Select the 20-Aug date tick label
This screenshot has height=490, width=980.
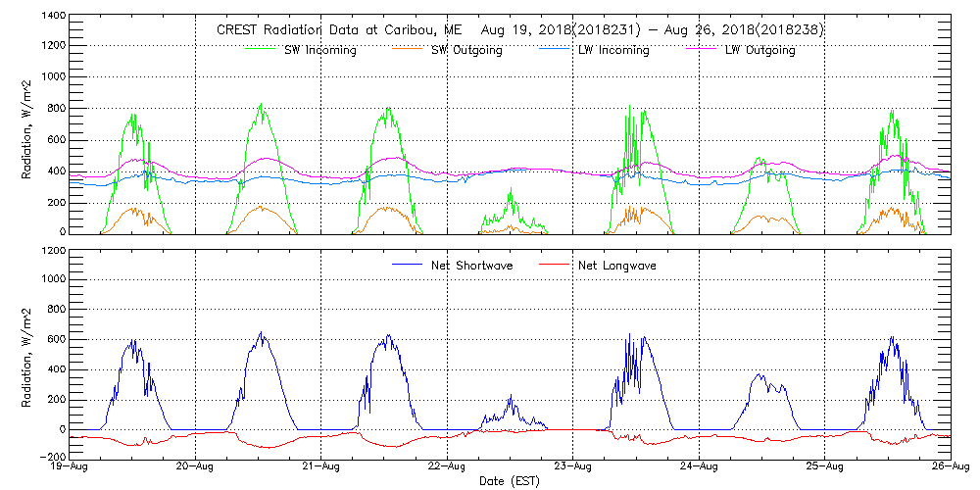(x=196, y=466)
